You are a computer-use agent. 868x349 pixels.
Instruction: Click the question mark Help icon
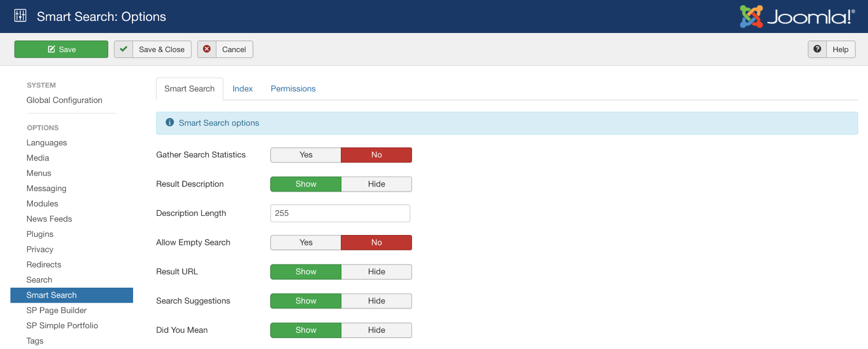click(817, 49)
